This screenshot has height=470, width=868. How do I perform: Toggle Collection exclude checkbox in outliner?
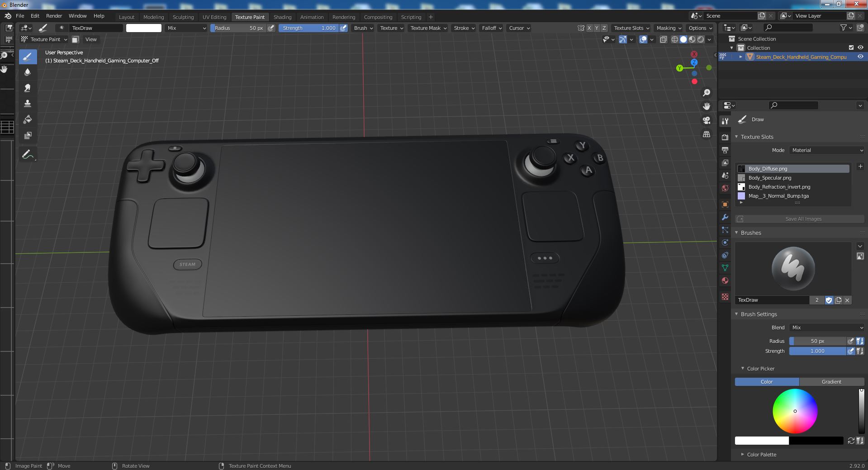coord(851,47)
